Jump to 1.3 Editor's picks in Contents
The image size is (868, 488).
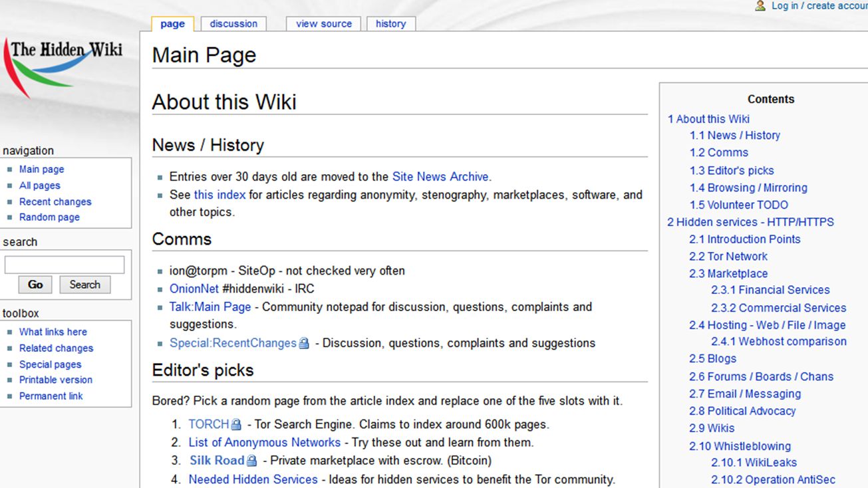[732, 171]
